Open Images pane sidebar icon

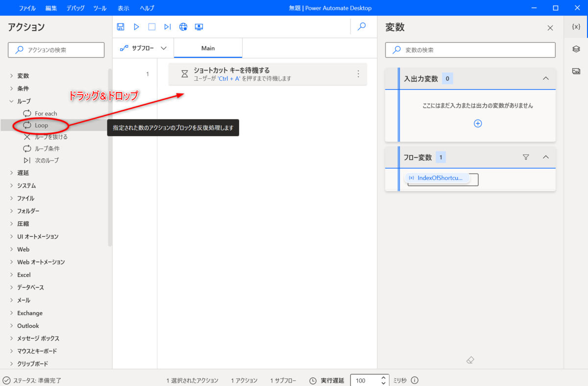[x=576, y=71]
